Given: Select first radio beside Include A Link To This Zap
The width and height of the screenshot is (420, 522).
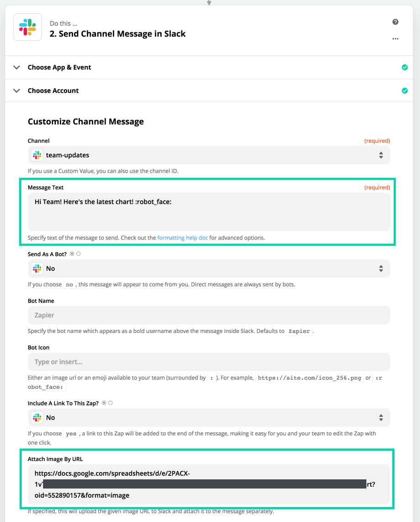Looking at the screenshot, I should tap(104, 403).
